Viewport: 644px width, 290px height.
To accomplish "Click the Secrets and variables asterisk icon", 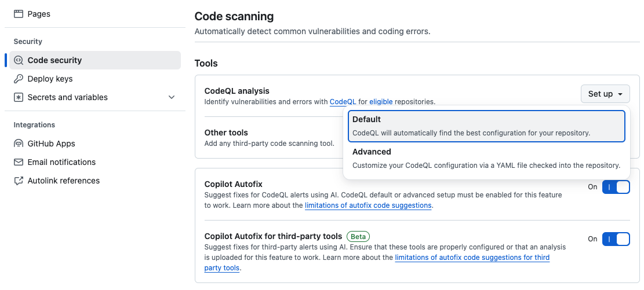I will (x=18, y=97).
